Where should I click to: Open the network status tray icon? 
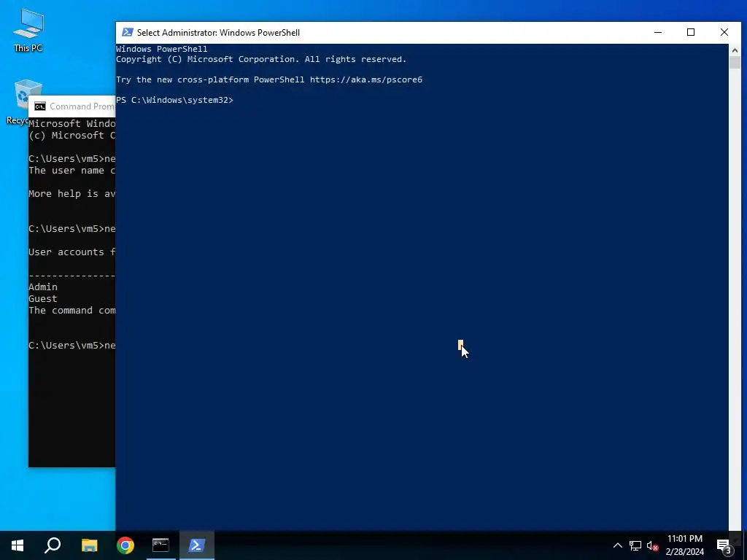click(x=635, y=545)
